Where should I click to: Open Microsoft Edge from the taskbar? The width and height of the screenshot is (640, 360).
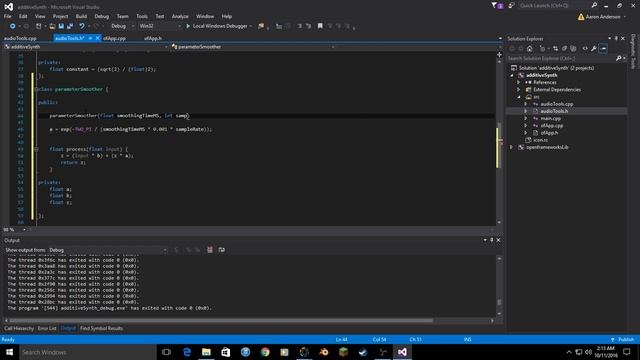pos(187,352)
